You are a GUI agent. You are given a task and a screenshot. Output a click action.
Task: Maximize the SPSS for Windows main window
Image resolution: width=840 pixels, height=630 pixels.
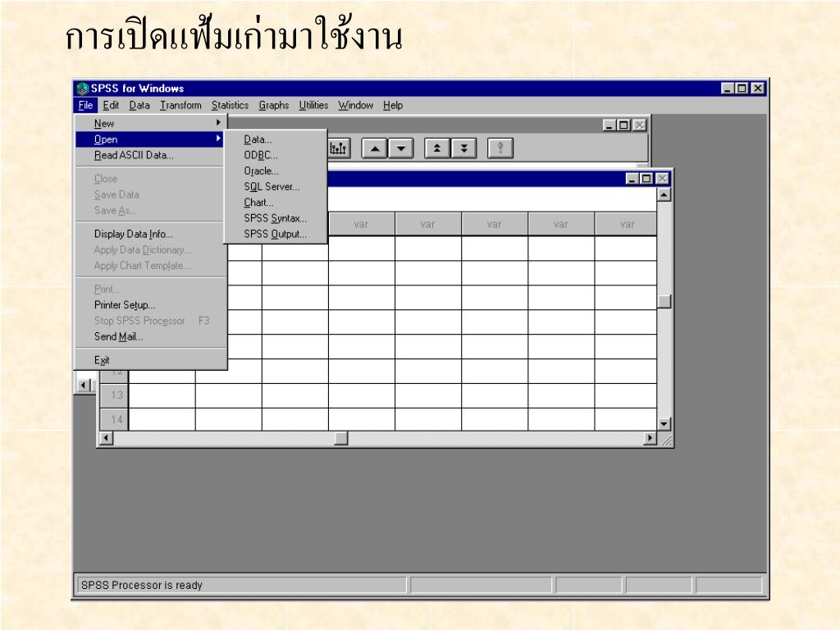point(742,89)
